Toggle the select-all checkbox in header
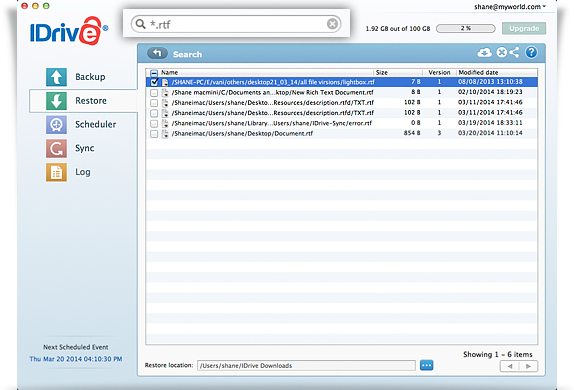Screen dimensions: 574x390 tap(154, 73)
